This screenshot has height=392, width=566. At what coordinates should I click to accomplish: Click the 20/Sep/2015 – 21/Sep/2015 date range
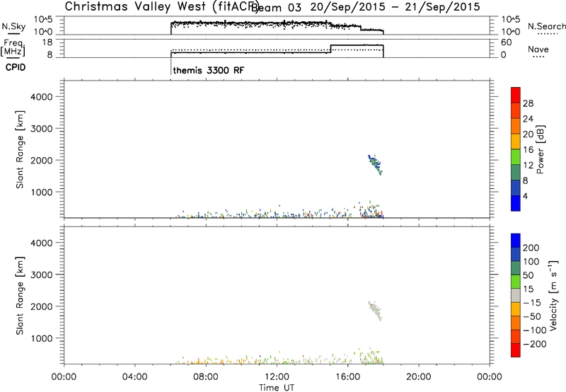coord(395,7)
